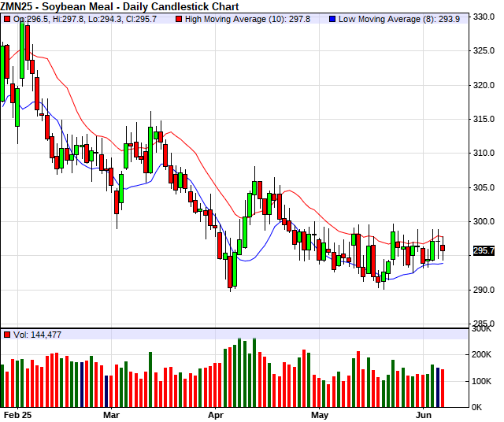This screenshot has height=422, width=504.
Task: Click the May date axis label
Action: click(x=319, y=414)
